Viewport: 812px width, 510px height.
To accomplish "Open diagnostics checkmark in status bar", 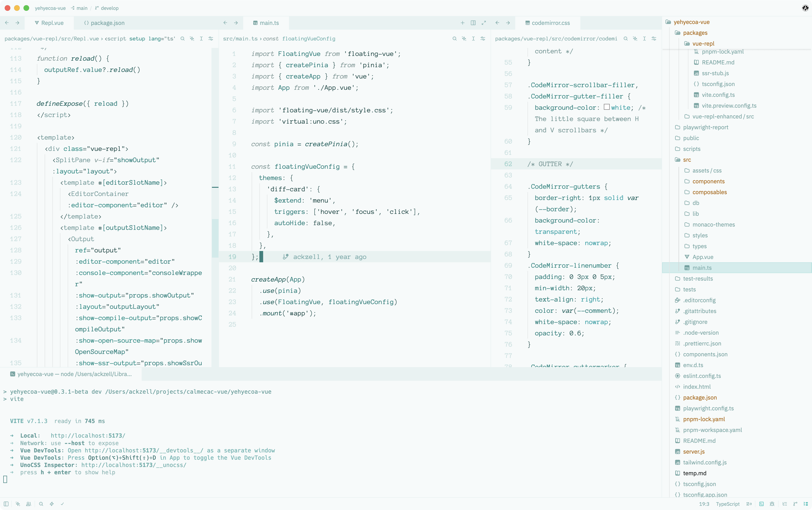I will (x=62, y=504).
